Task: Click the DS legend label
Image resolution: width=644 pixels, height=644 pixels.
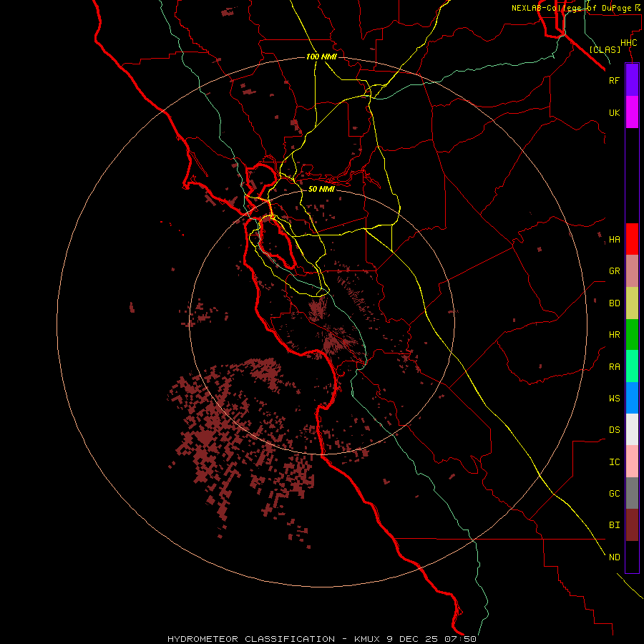Action: click(x=614, y=430)
